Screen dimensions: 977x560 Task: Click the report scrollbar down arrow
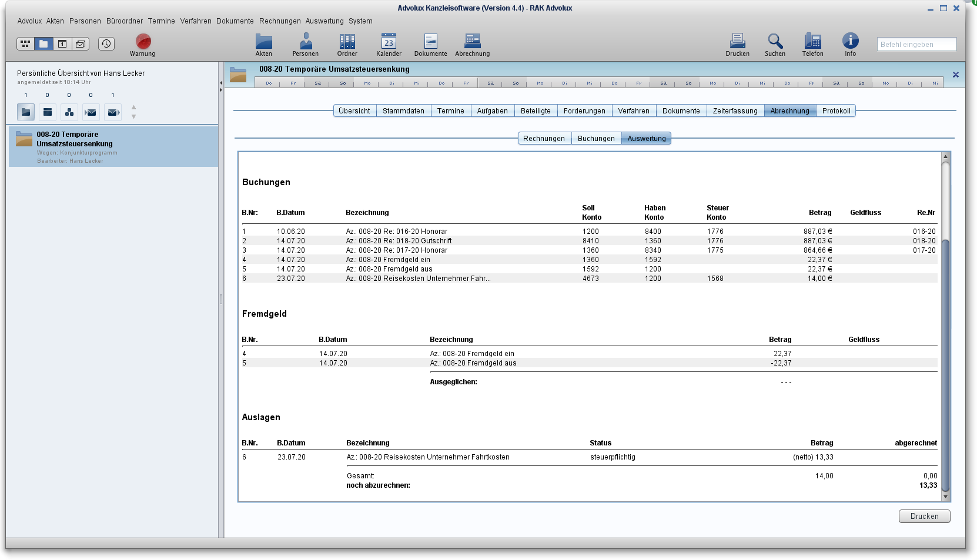(945, 497)
